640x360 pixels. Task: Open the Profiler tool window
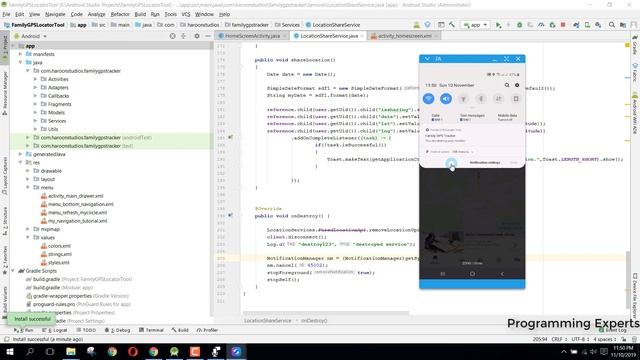207,330
